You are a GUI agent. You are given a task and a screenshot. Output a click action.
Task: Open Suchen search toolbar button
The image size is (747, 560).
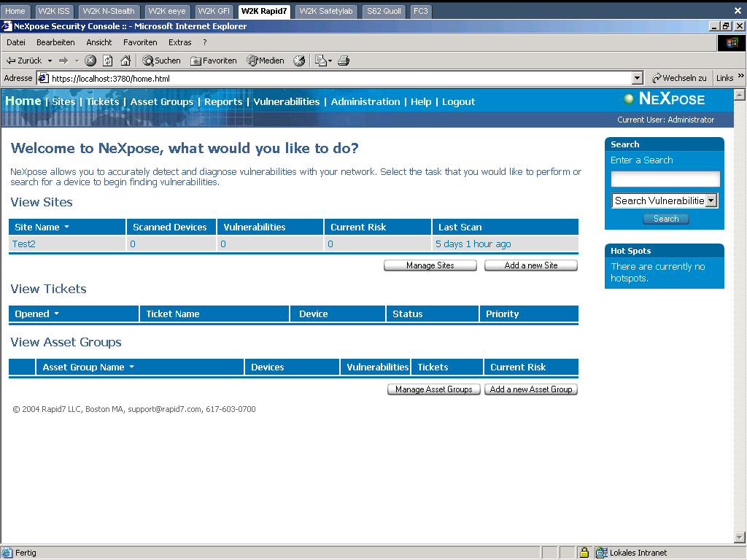pos(161,61)
